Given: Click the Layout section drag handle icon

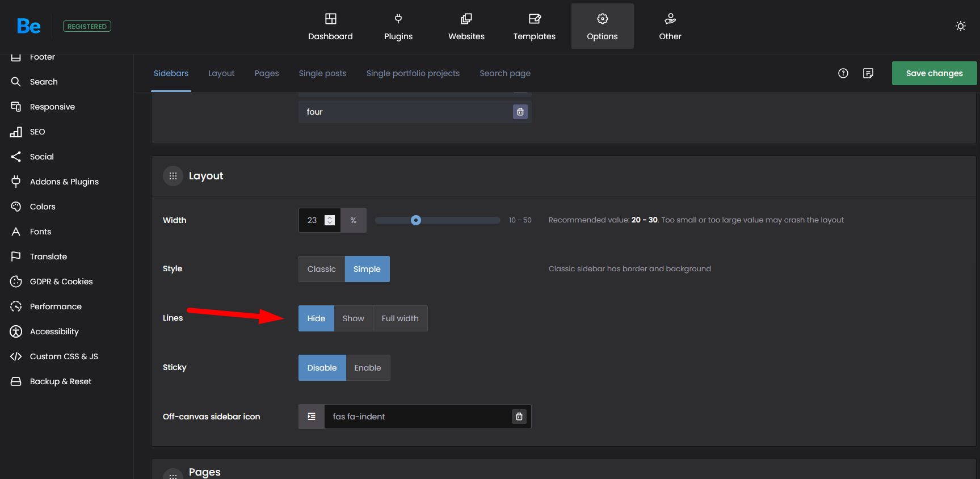Looking at the screenshot, I should pyautogui.click(x=173, y=176).
